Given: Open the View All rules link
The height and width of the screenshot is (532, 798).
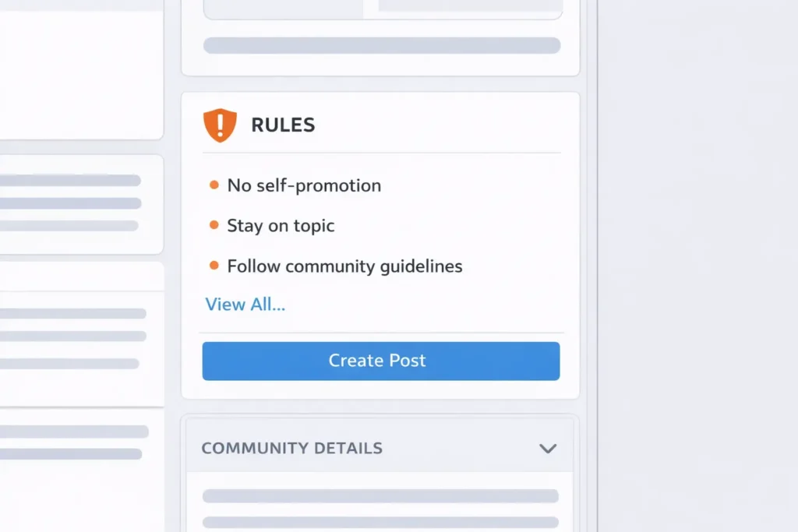Looking at the screenshot, I should (245, 304).
